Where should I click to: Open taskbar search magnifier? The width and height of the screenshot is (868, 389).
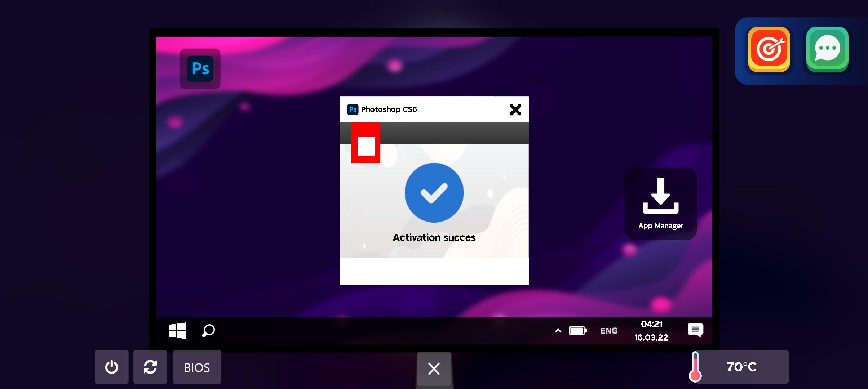[208, 331]
